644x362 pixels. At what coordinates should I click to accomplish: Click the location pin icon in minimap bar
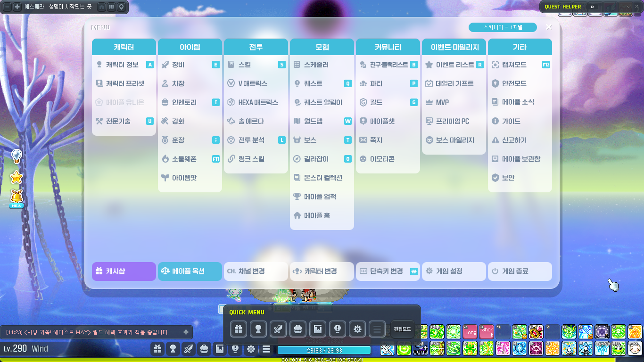121,7
